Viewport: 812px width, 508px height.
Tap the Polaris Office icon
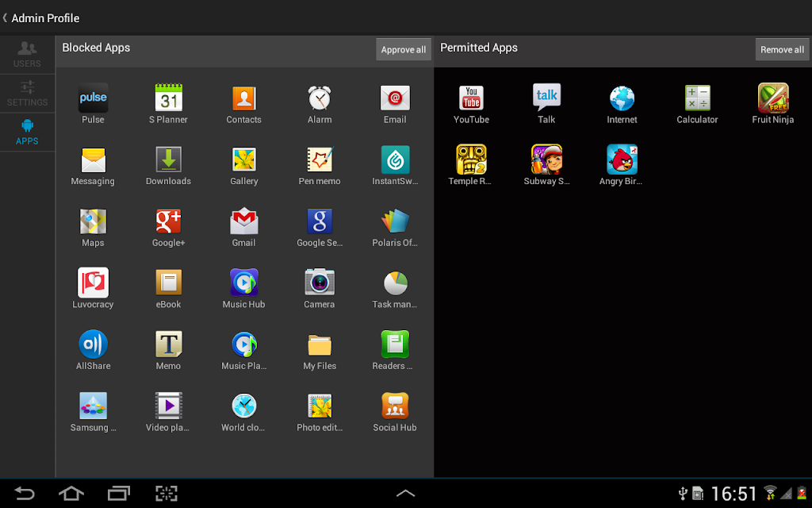395,221
